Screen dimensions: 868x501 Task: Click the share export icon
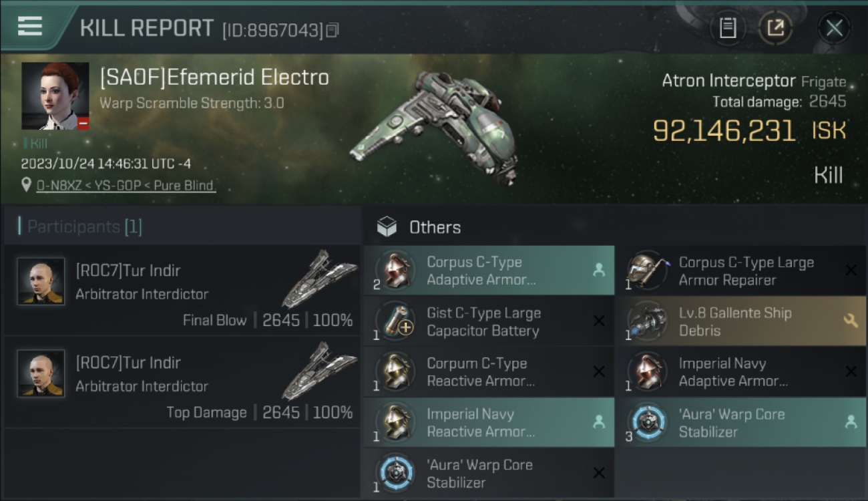tap(775, 28)
